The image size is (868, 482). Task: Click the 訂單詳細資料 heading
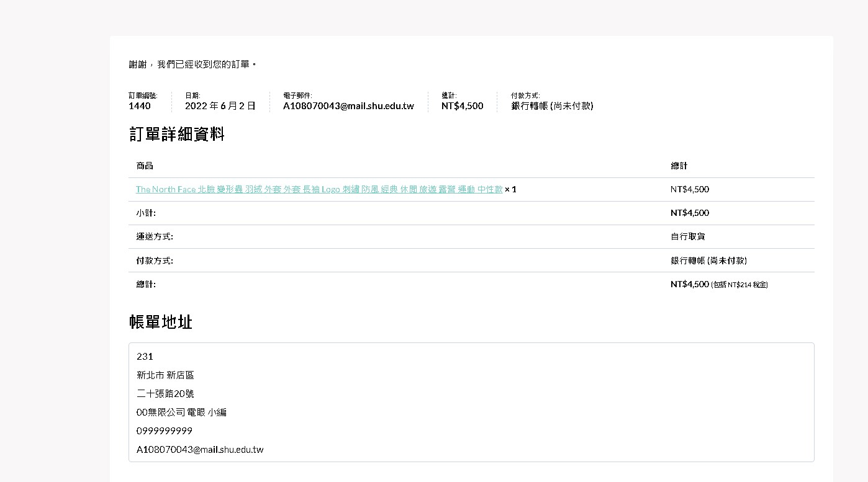click(177, 134)
